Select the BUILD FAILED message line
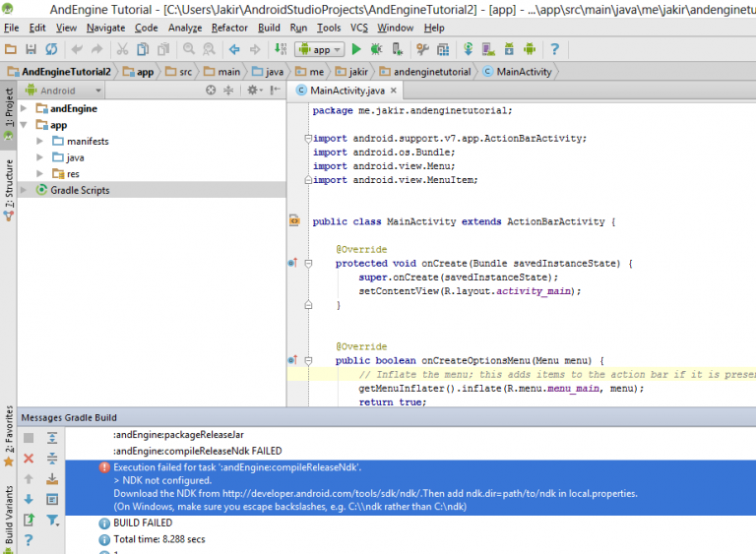Image resolution: width=756 pixels, height=554 pixels. tap(143, 524)
